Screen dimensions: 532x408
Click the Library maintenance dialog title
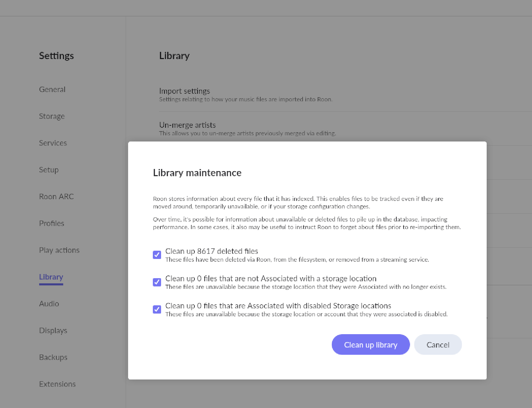[197, 173]
